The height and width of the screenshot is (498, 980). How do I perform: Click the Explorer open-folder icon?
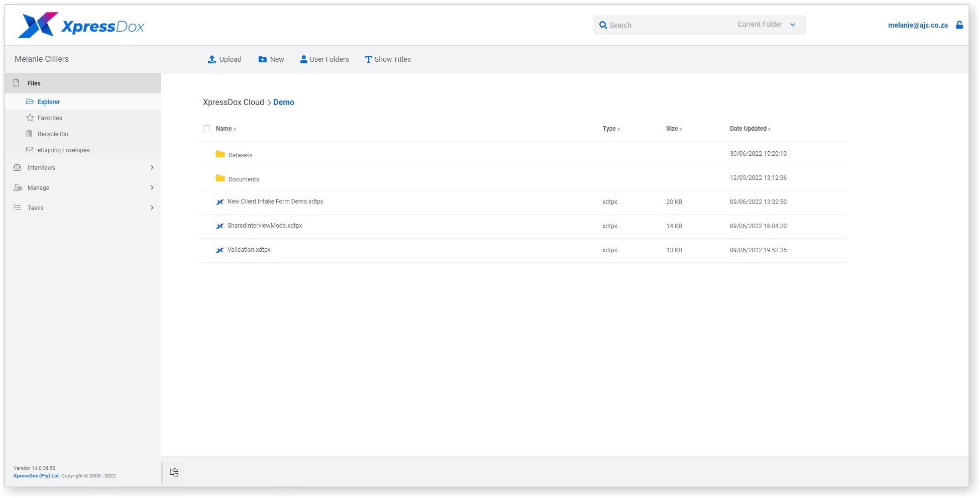point(30,102)
